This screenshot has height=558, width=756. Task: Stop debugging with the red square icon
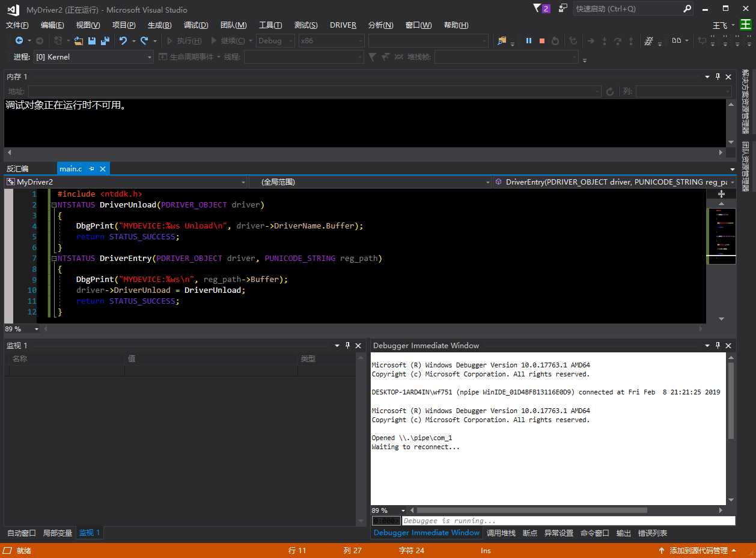click(x=542, y=41)
